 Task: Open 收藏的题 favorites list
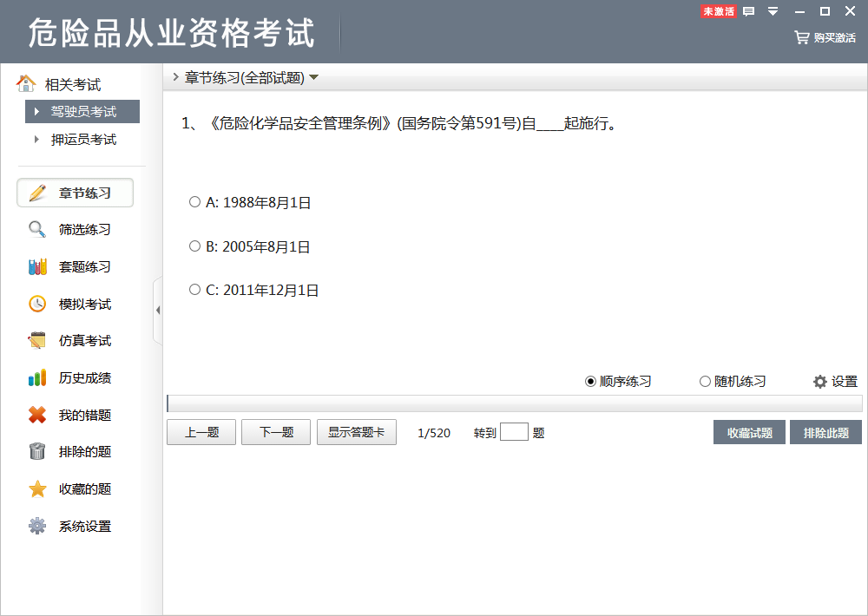click(74, 488)
